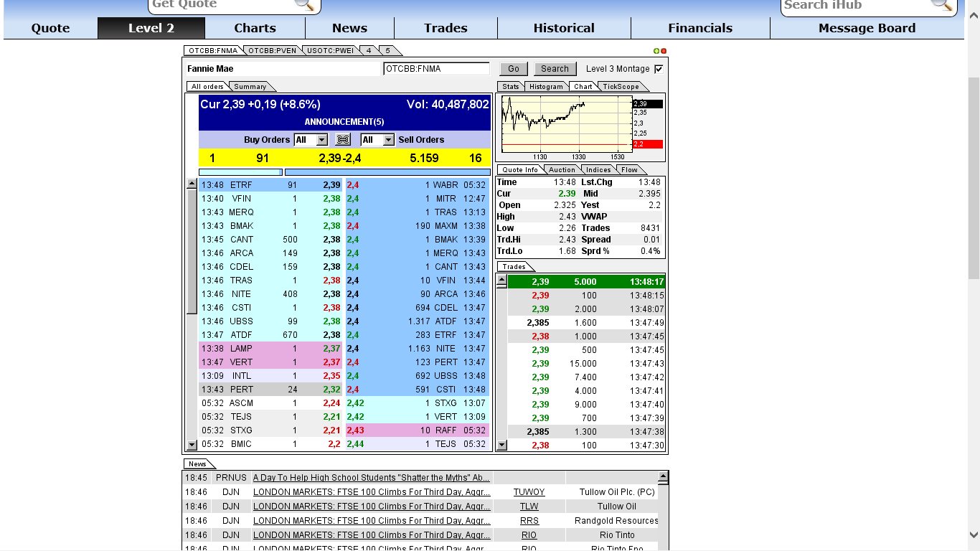Select the ASCM buy order row
980x551 pixels.
click(x=272, y=403)
